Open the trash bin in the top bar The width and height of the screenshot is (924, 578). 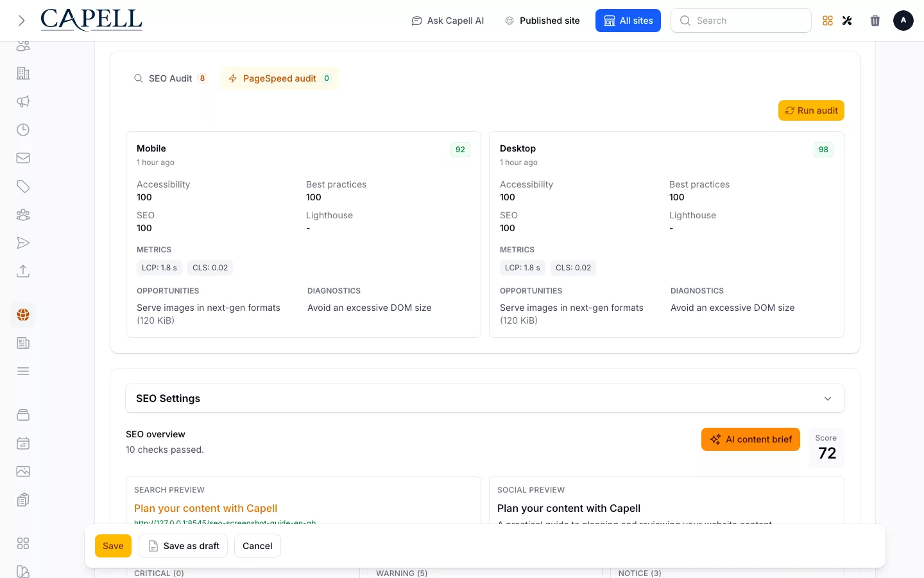coord(875,21)
